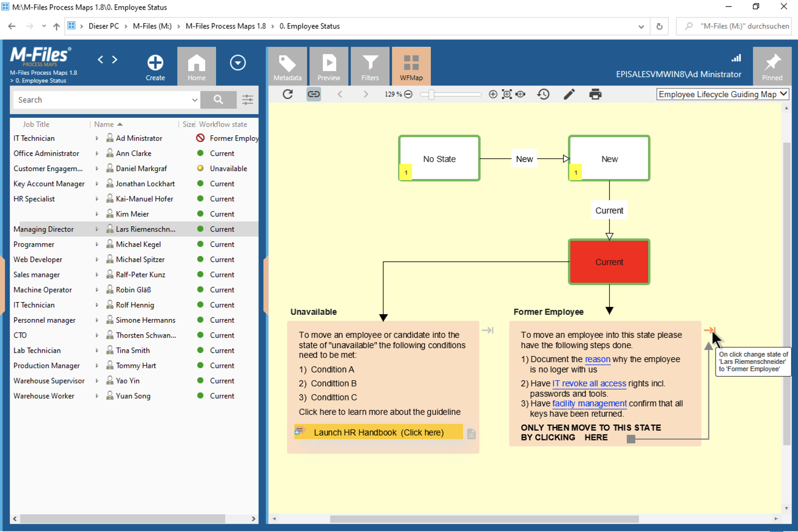The width and height of the screenshot is (798, 532).
Task: Open the history clock icon
Action: click(543, 94)
